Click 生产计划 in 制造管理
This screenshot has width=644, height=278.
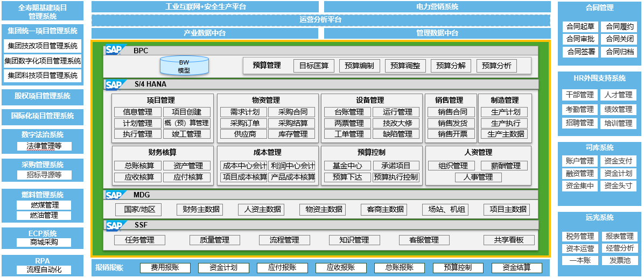click(x=506, y=112)
